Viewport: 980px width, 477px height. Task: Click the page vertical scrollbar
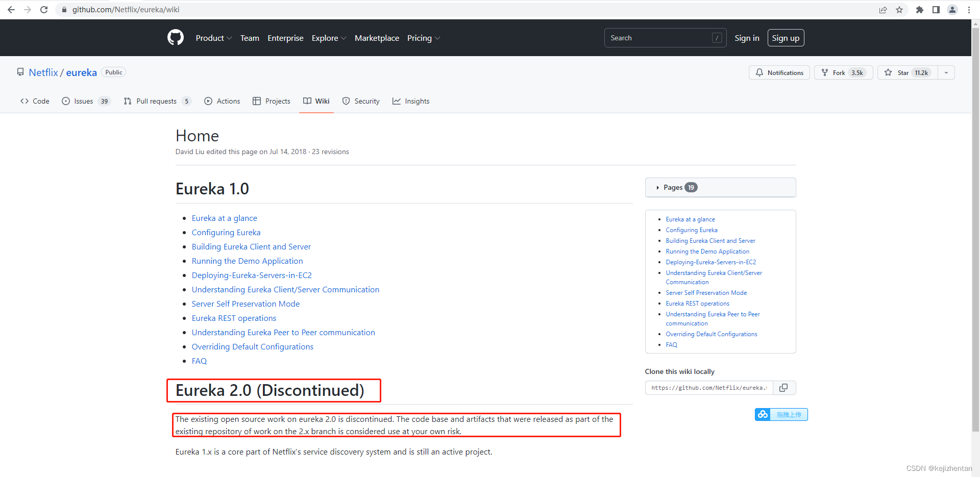pyautogui.click(x=975, y=230)
